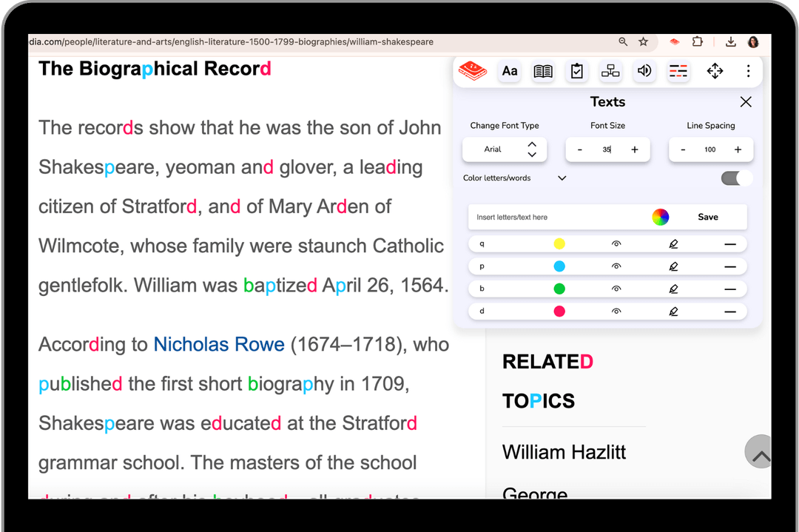Toggle visibility of the letter d row
Screen dimensions: 799x532
(x=617, y=311)
